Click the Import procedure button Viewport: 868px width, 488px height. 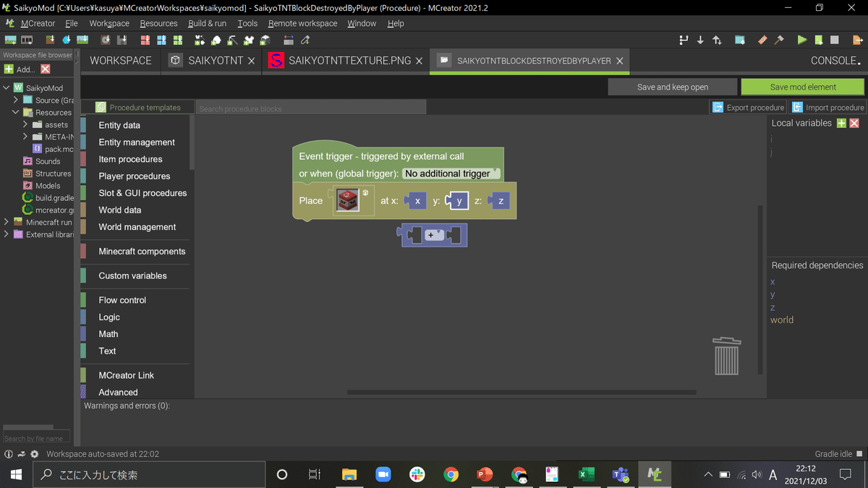click(827, 107)
